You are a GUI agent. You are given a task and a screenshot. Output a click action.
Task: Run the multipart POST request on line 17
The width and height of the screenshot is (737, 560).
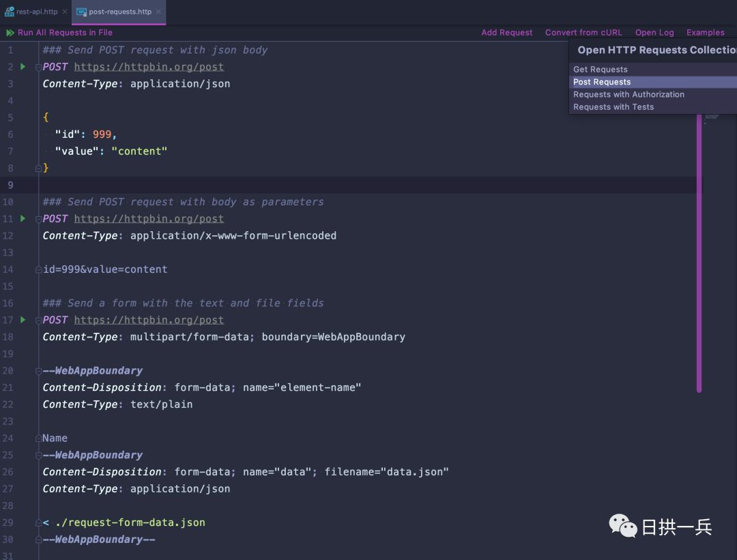pyautogui.click(x=23, y=320)
